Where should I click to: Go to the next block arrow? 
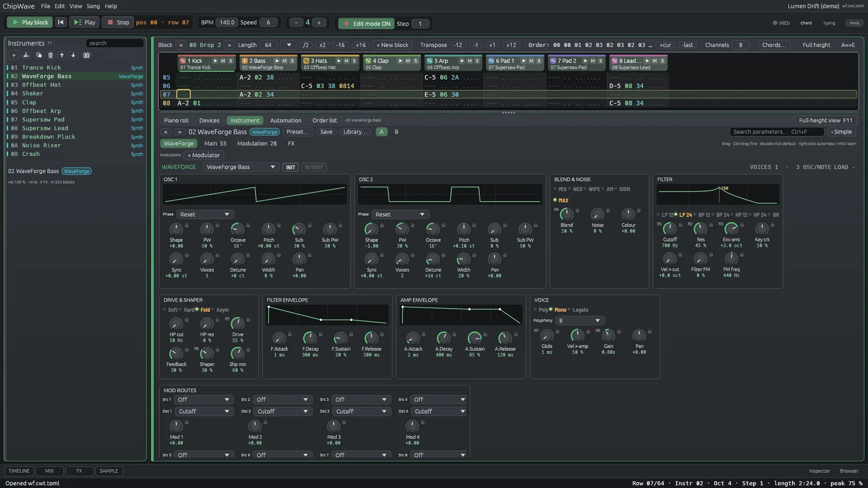click(229, 45)
